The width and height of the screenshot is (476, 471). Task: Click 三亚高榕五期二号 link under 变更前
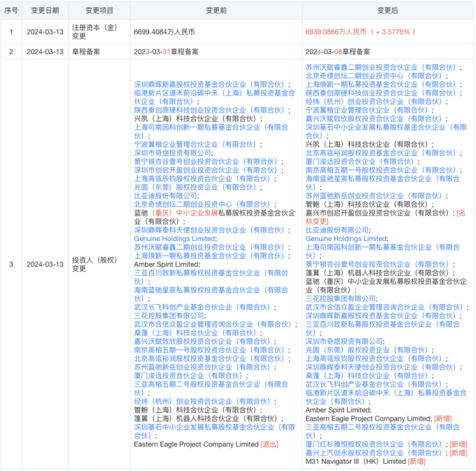211,388
